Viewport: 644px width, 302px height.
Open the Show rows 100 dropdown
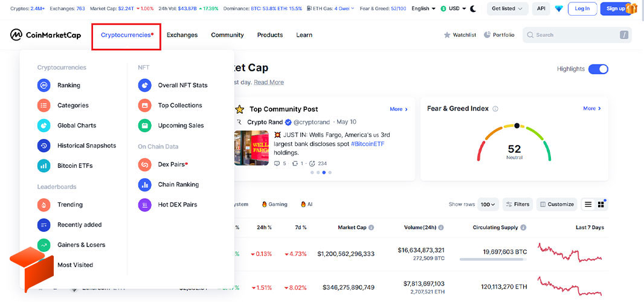[488, 204]
